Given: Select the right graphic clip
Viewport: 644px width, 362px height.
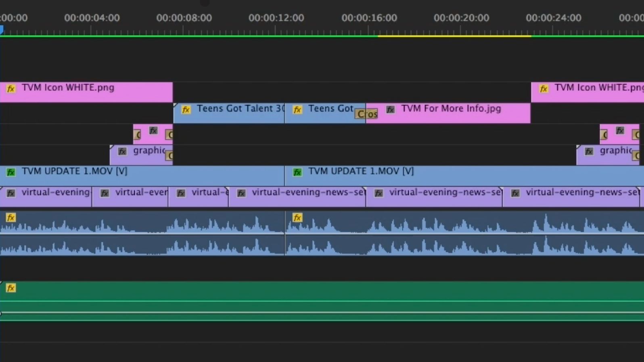Looking at the screenshot, I should (x=608, y=155).
